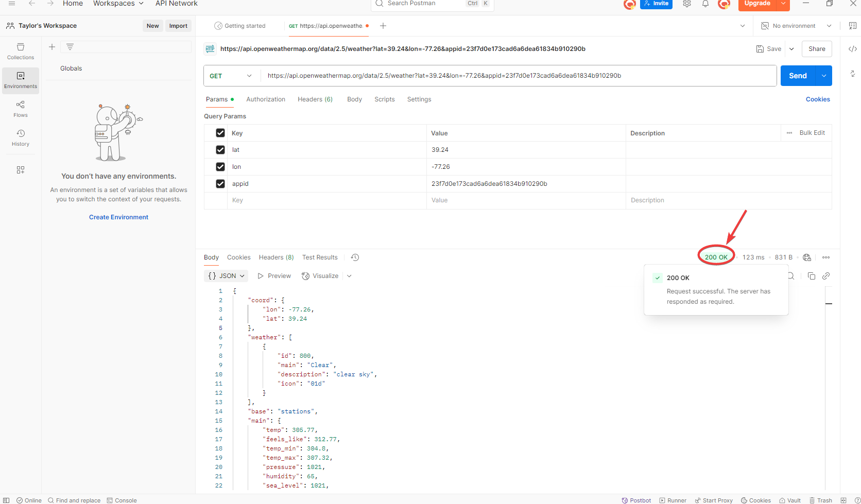Toggle the select-all params checkbox
861x504 pixels.
220,133
